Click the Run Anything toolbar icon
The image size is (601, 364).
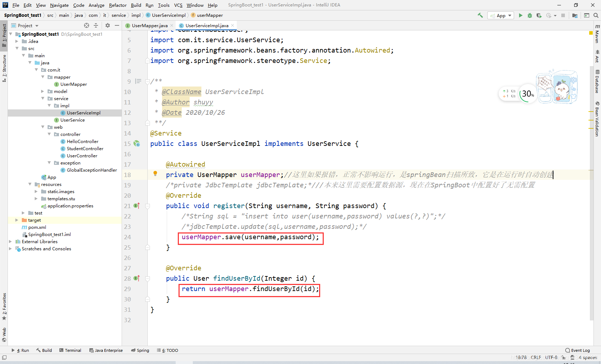(x=587, y=15)
